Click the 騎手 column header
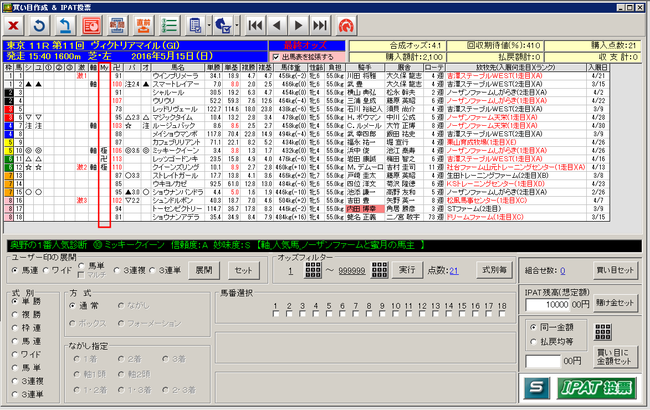This screenshot has height=410, width=650. click(x=365, y=67)
